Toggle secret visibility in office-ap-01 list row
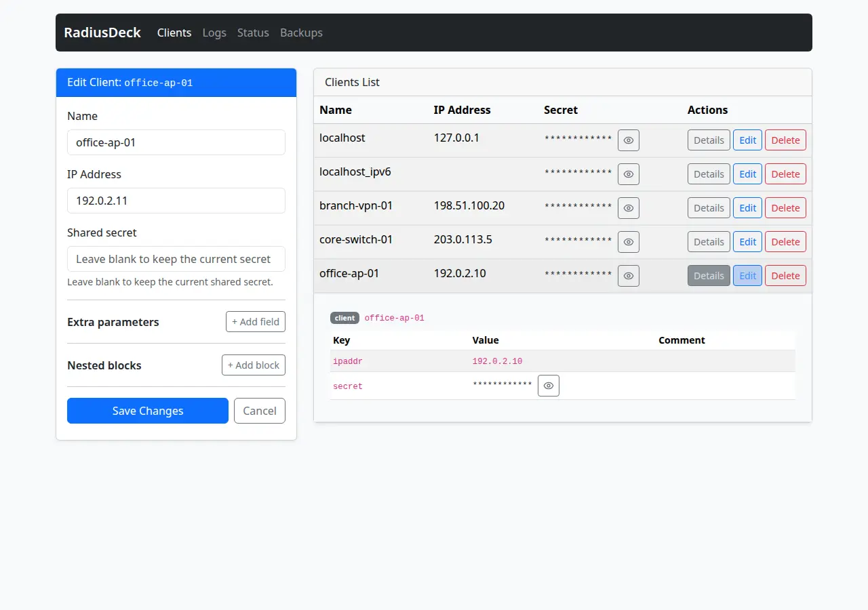Screen dimensions: 868x610 pyautogui.click(x=629, y=276)
